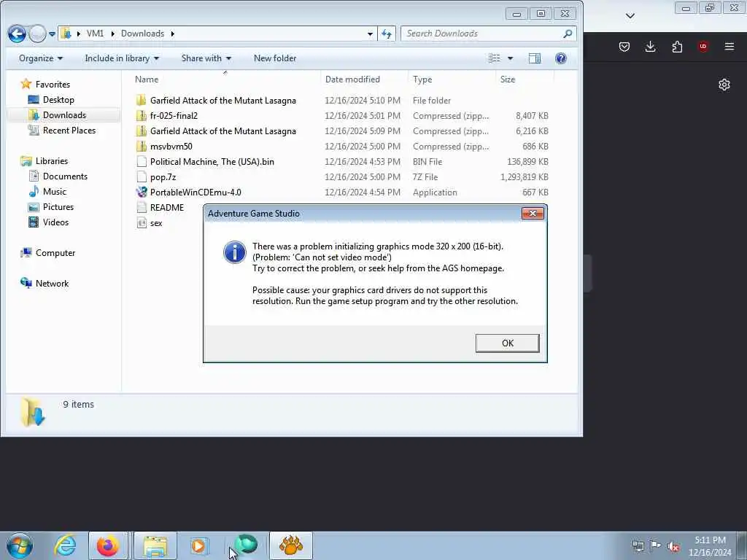Change your view icon in Explorer toolbar

(x=495, y=58)
